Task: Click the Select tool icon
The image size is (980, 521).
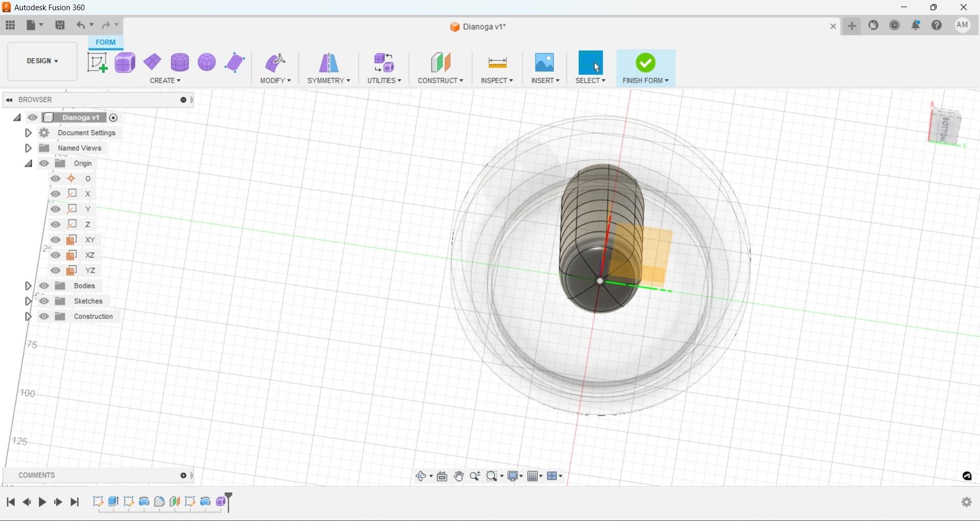Action: click(x=591, y=63)
